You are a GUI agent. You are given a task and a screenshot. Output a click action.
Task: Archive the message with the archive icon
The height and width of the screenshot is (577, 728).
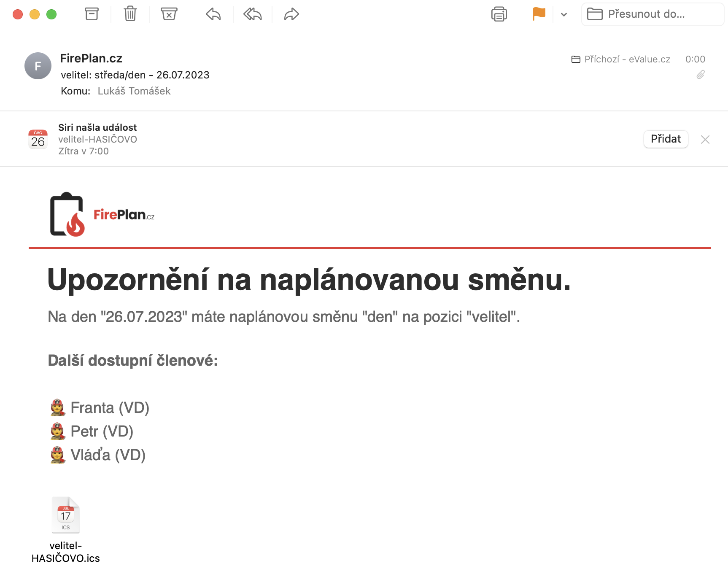(92, 14)
